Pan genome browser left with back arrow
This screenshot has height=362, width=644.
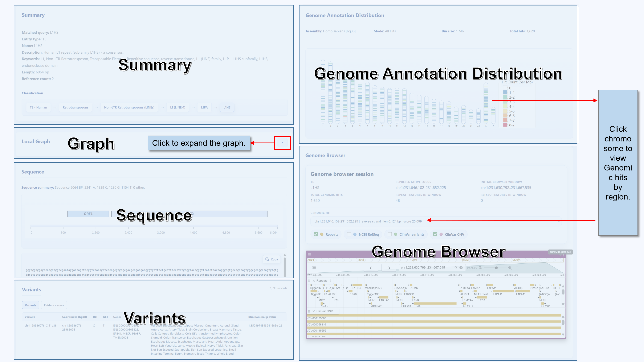coord(371,268)
